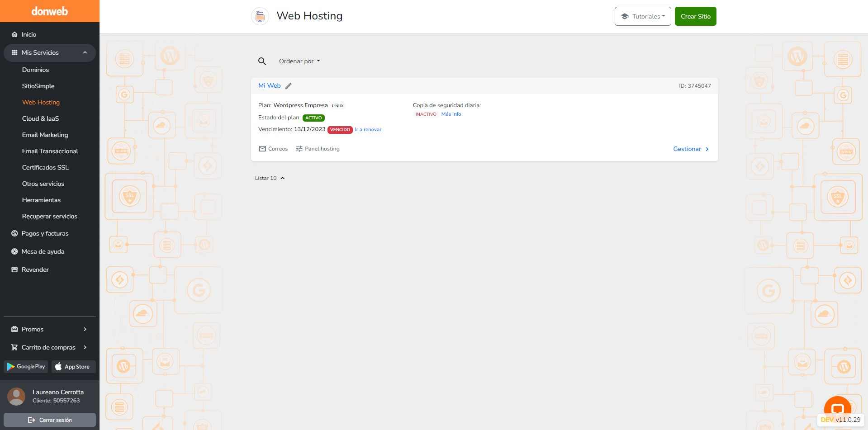Open Email Transaccional section
Screen dimensions: 868x430
(50, 151)
